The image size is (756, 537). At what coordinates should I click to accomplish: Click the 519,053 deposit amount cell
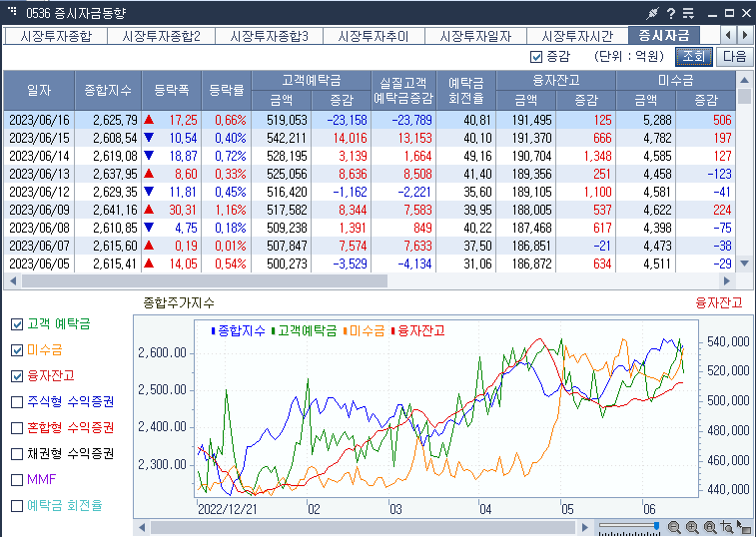pos(282,120)
